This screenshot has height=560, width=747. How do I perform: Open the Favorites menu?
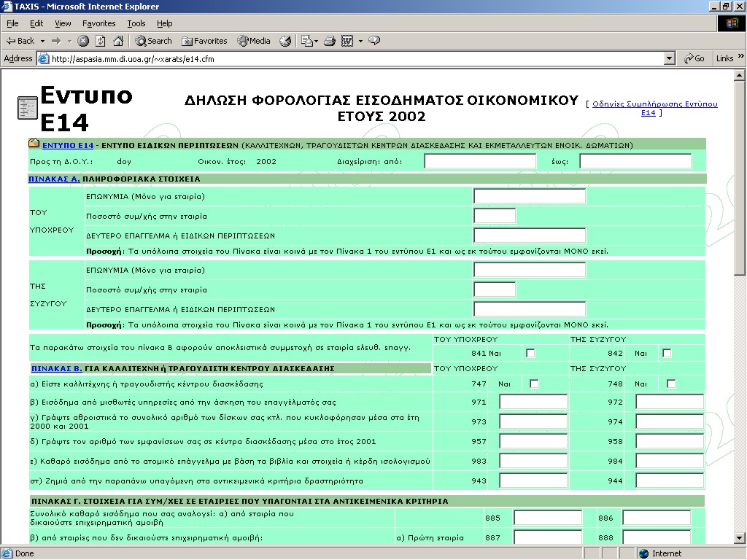98,23
